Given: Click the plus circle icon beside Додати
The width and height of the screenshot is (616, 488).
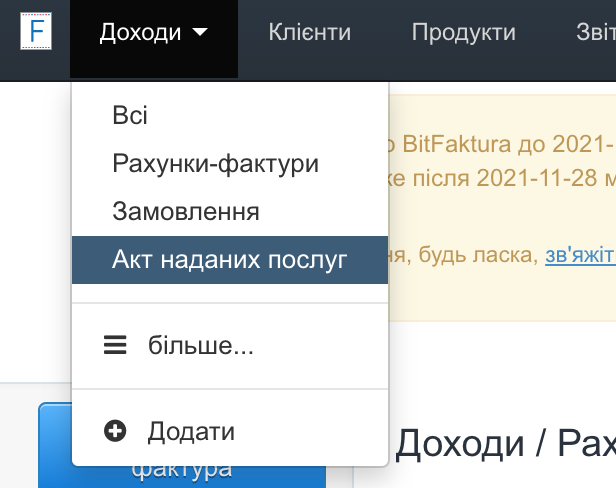Looking at the screenshot, I should pos(115,431).
